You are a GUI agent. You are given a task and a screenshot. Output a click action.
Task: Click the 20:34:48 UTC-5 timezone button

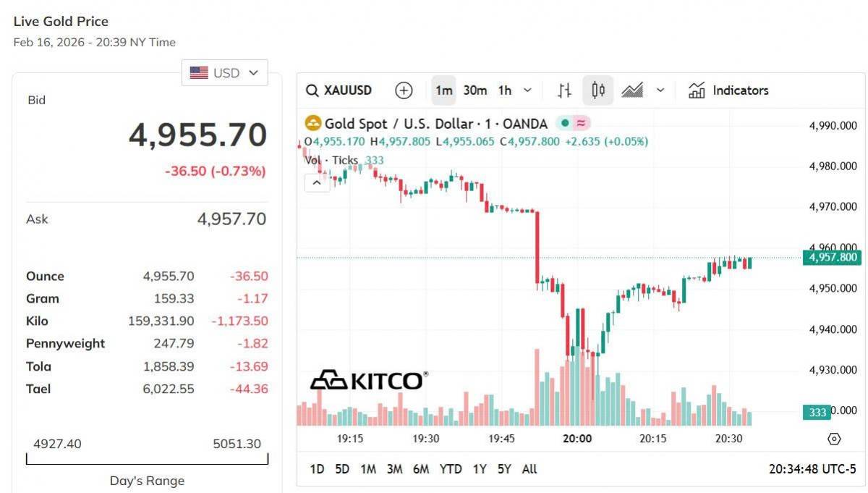tap(812, 469)
